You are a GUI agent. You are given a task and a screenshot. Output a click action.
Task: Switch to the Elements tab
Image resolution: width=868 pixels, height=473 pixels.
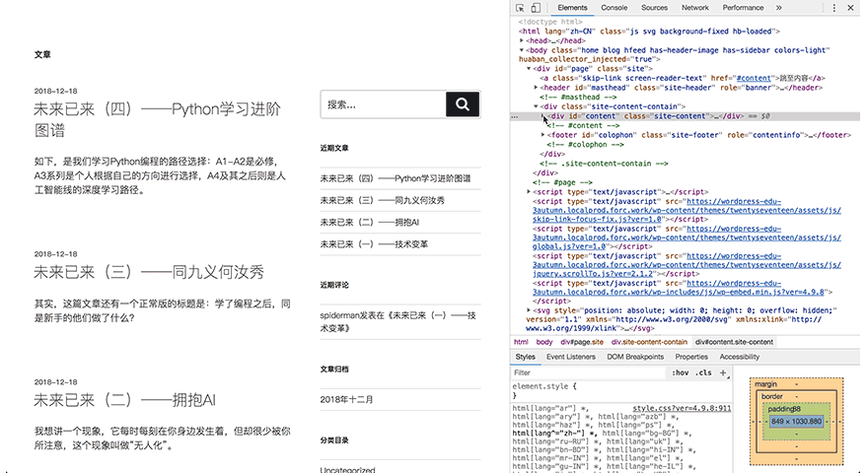[x=572, y=8]
